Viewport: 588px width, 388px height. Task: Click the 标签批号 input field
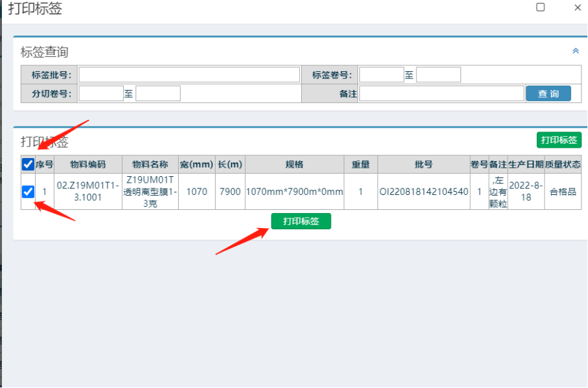tap(189, 74)
